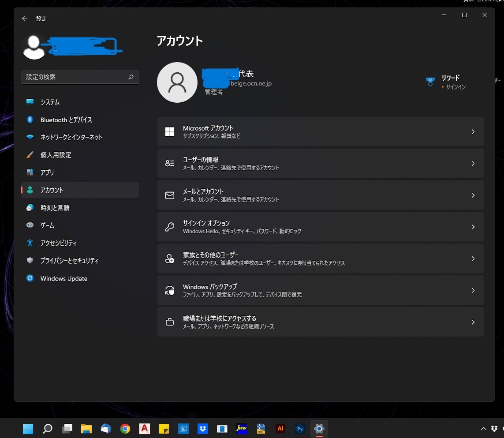Click the back arrow button
This screenshot has height=438, width=504.
(x=24, y=19)
